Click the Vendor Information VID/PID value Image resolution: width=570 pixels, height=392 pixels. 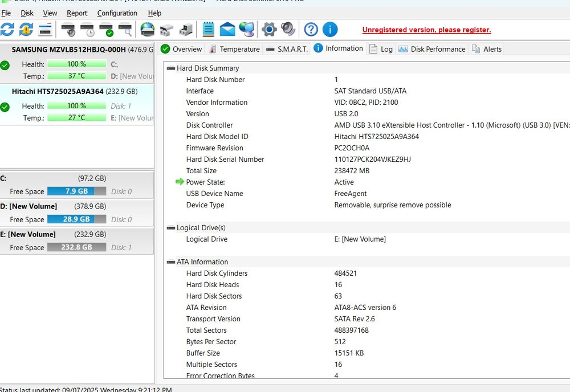tap(366, 103)
